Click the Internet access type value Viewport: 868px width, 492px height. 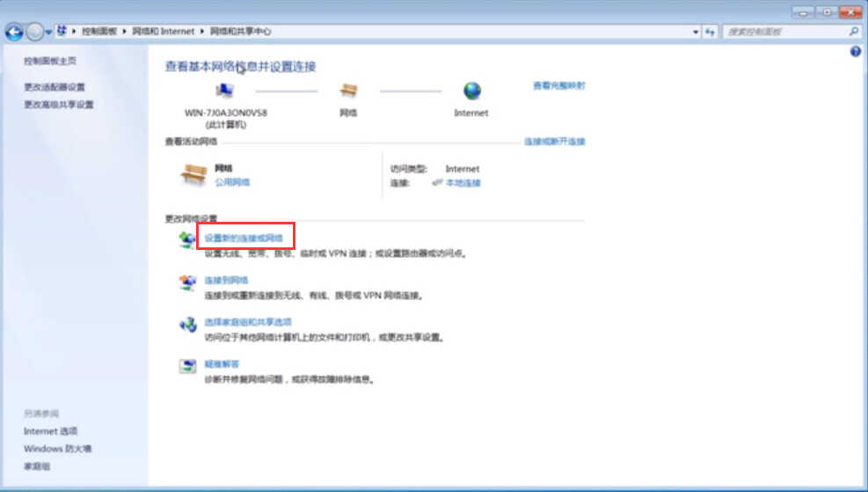(463, 169)
